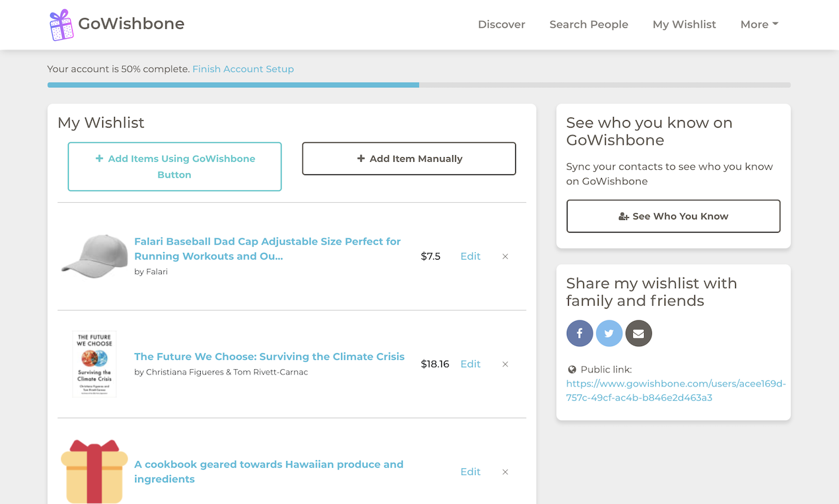Image resolution: width=839 pixels, height=504 pixels.
Task: Edit the Hawaiian cookbook item
Action: (470, 472)
